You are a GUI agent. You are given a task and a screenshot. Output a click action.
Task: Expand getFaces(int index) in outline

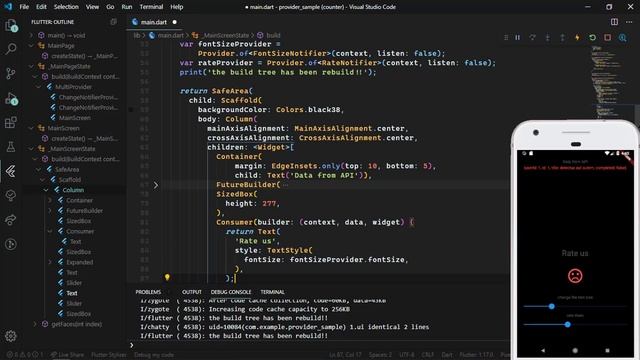point(35,324)
